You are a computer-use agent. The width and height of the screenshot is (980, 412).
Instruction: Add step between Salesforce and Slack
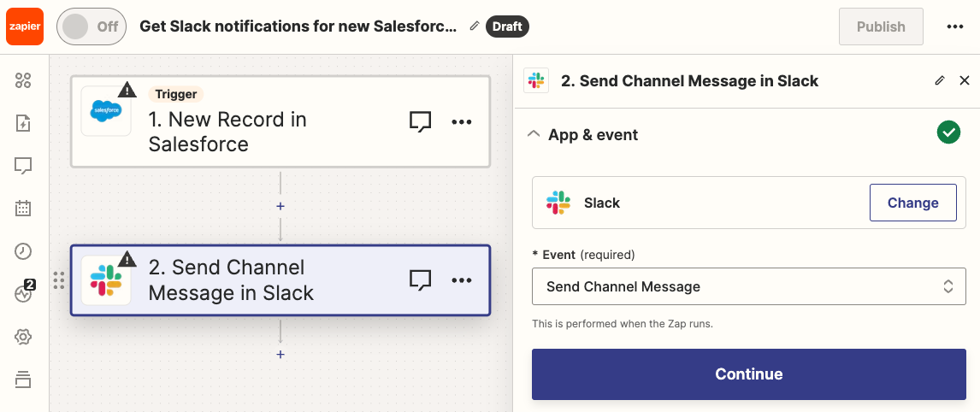[x=280, y=206]
